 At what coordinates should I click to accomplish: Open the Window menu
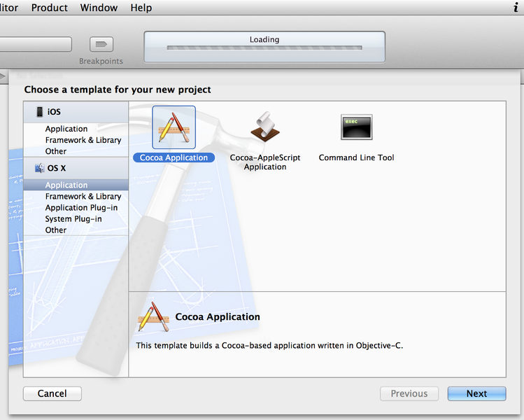(99, 8)
